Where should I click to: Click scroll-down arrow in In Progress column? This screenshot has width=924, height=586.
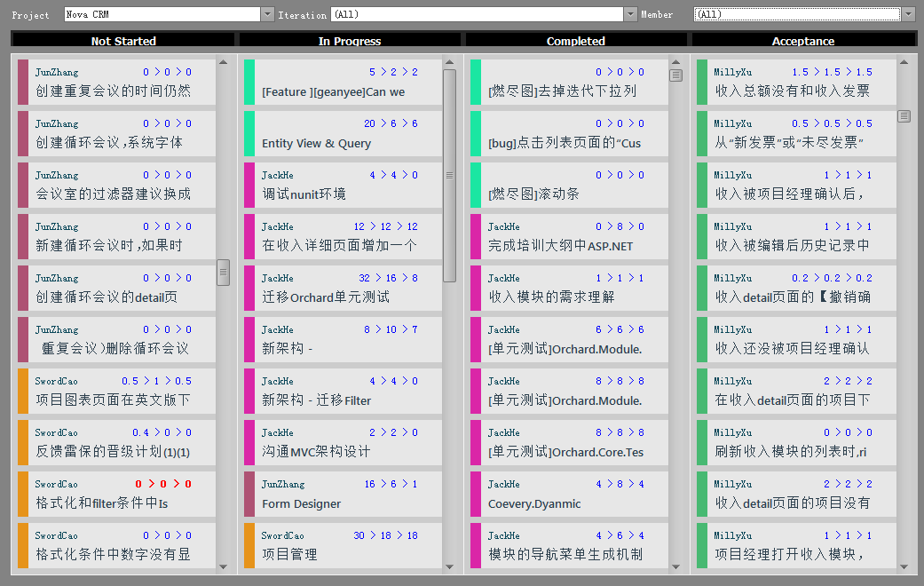coord(449,566)
